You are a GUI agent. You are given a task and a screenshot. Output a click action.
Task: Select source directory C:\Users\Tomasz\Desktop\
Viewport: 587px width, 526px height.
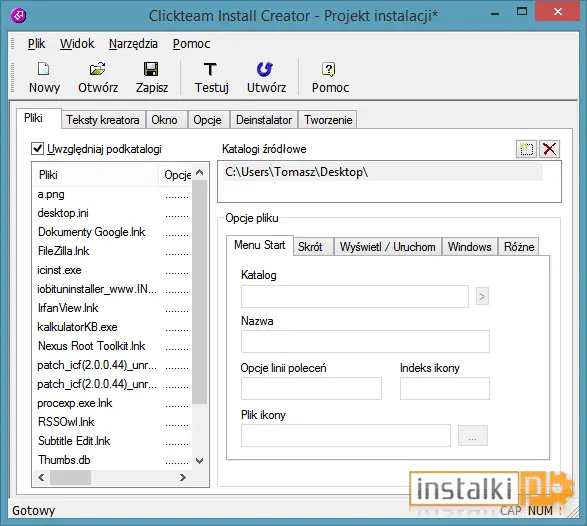383,172
